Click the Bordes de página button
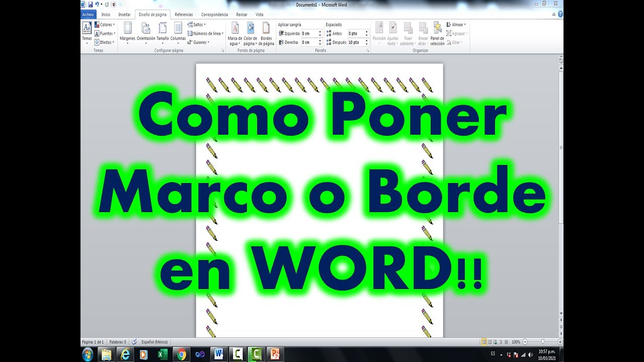 pyautogui.click(x=266, y=33)
